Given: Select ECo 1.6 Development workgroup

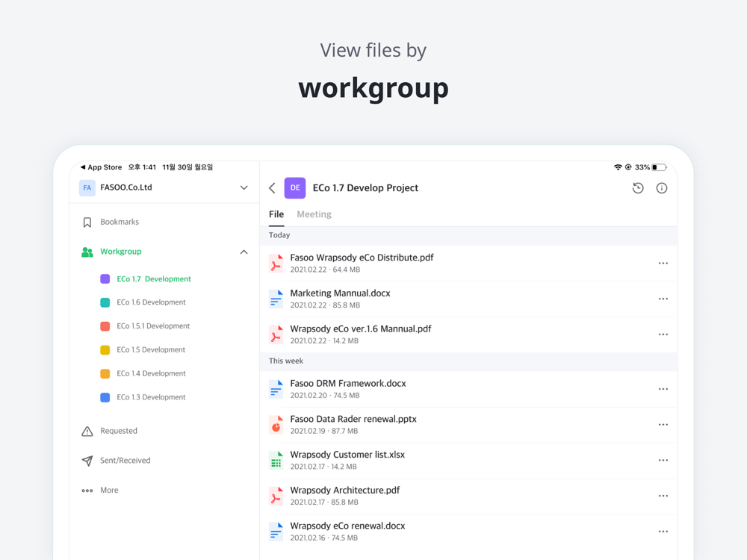Looking at the screenshot, I should pos(151,302).
